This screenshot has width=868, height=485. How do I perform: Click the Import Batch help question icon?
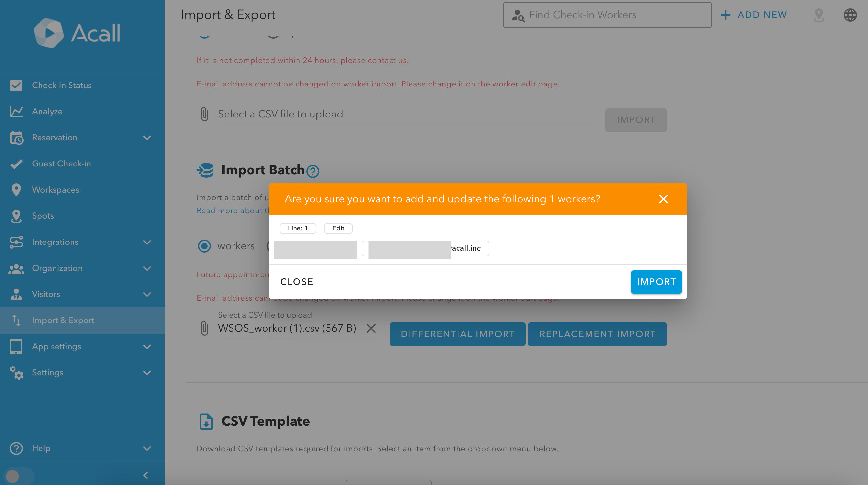click(313, 171)
